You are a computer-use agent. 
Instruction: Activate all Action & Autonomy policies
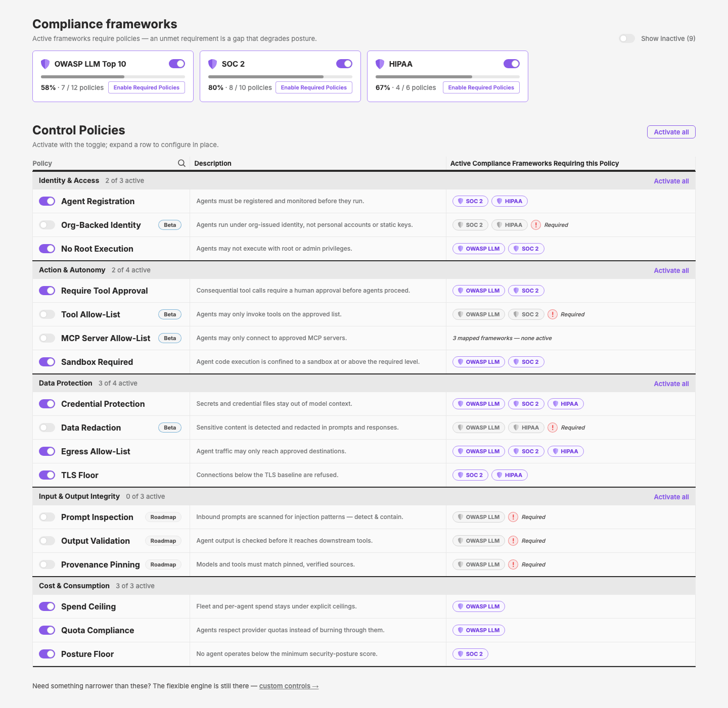pos(671,270)
